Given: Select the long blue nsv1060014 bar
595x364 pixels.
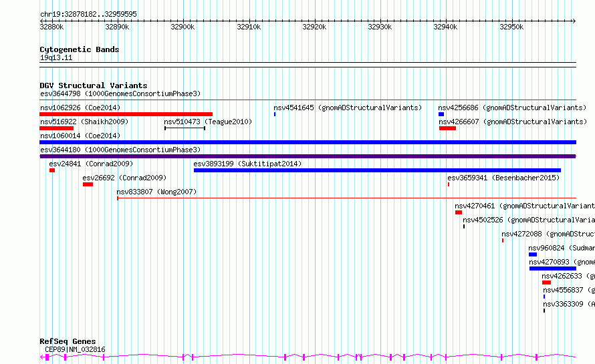Looking at the screenshot, I should (x=308, y=142).
